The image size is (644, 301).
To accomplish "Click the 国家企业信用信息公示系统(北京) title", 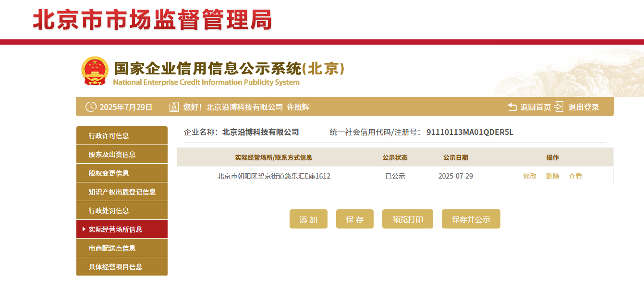I will 229,68.
